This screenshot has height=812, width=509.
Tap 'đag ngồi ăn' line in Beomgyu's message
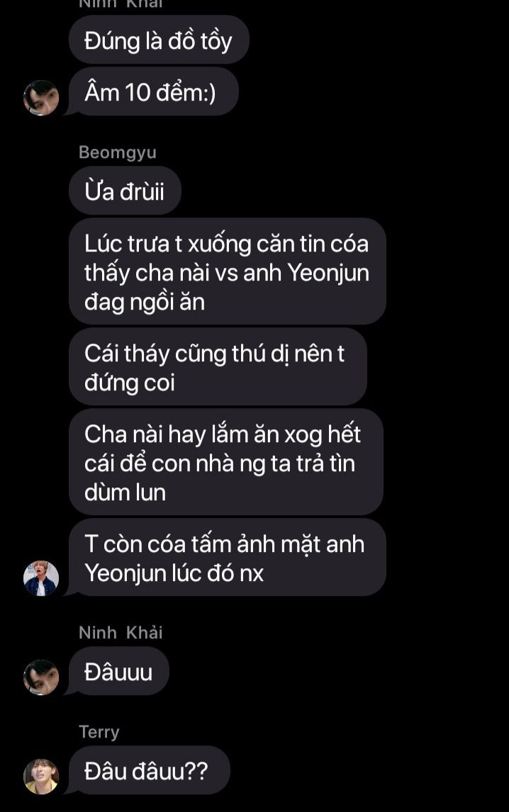click(145, 302)
